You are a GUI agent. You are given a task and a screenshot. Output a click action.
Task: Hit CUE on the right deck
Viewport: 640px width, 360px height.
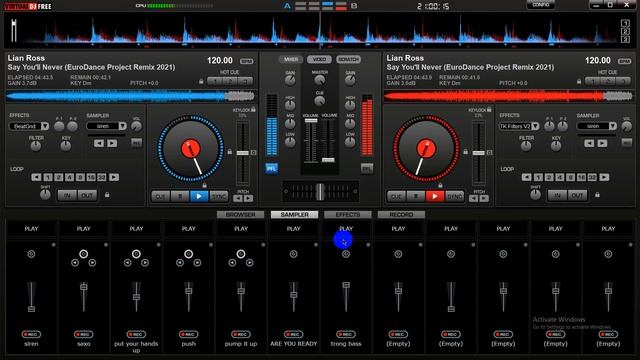pos(396,196)
